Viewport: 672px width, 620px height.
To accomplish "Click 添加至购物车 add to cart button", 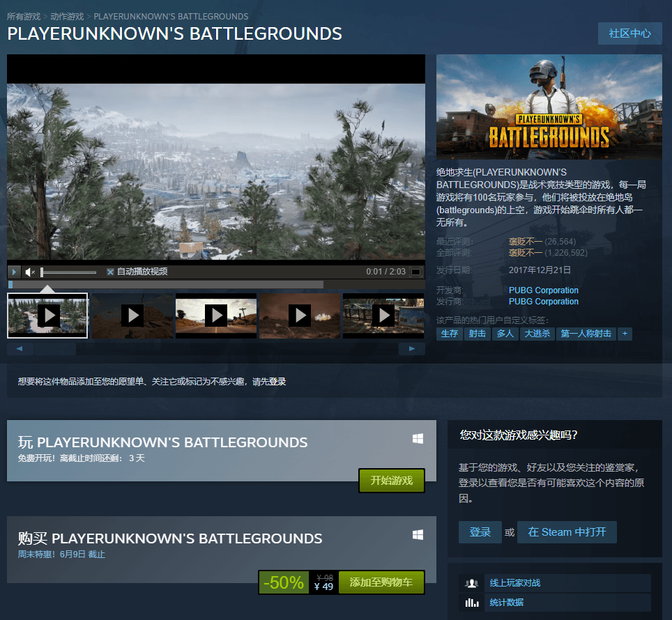I will 381,582.
